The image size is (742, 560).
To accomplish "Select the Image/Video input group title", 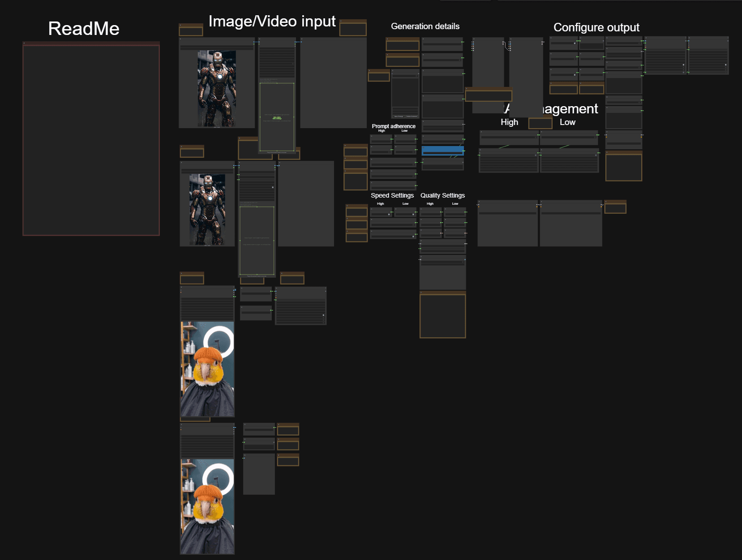I will click(x=272, y=21).
